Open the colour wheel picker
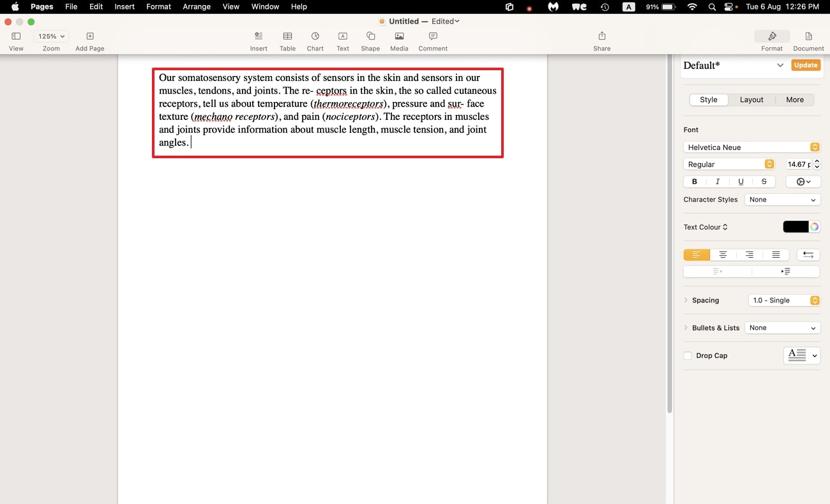The image size is (830, 504). [x=815, y=227]
